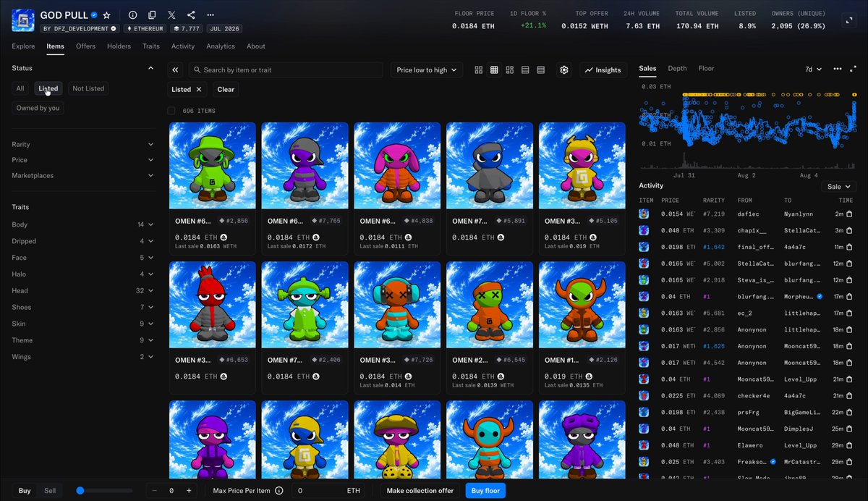Switch to Sell mode

point(50,490)
